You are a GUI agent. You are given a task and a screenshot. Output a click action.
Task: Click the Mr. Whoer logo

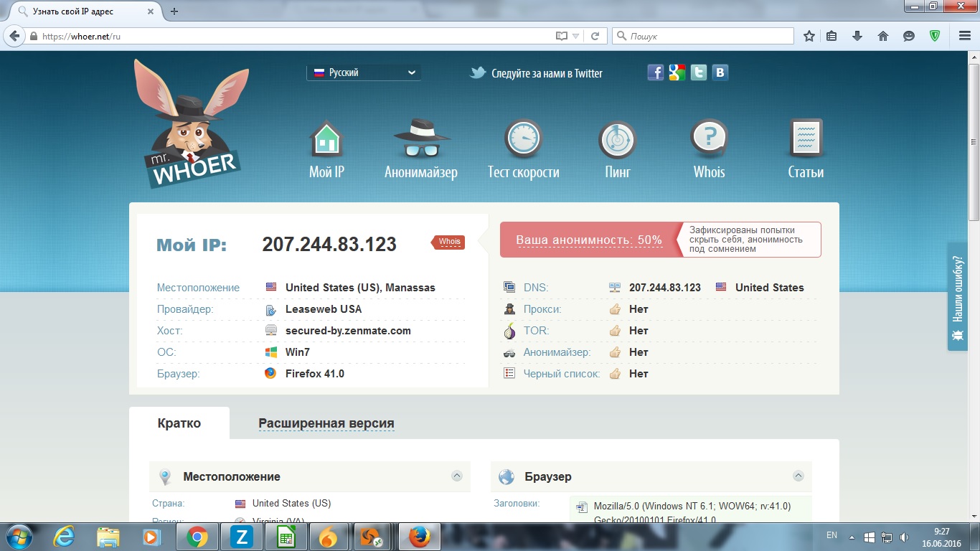click(x=191, y=124)
